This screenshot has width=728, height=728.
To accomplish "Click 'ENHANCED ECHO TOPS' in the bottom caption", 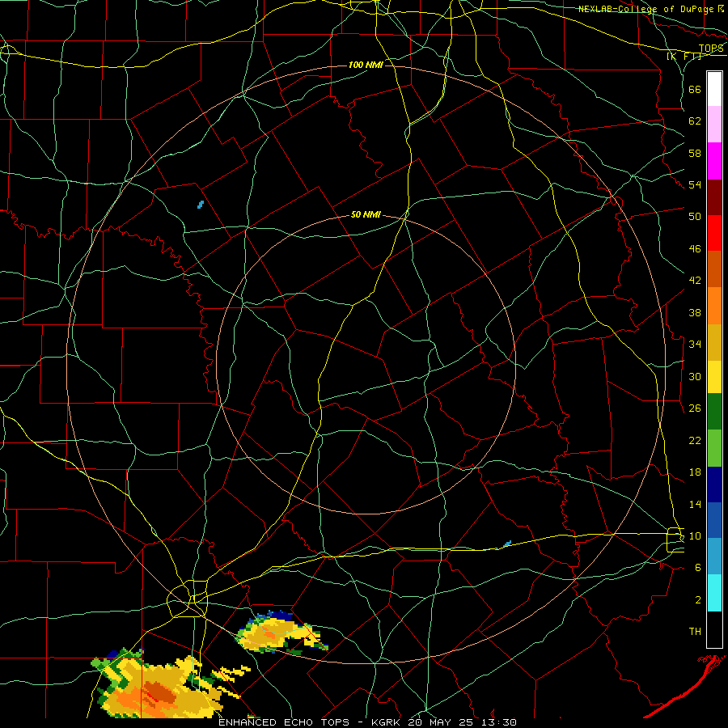I will 284,722.
